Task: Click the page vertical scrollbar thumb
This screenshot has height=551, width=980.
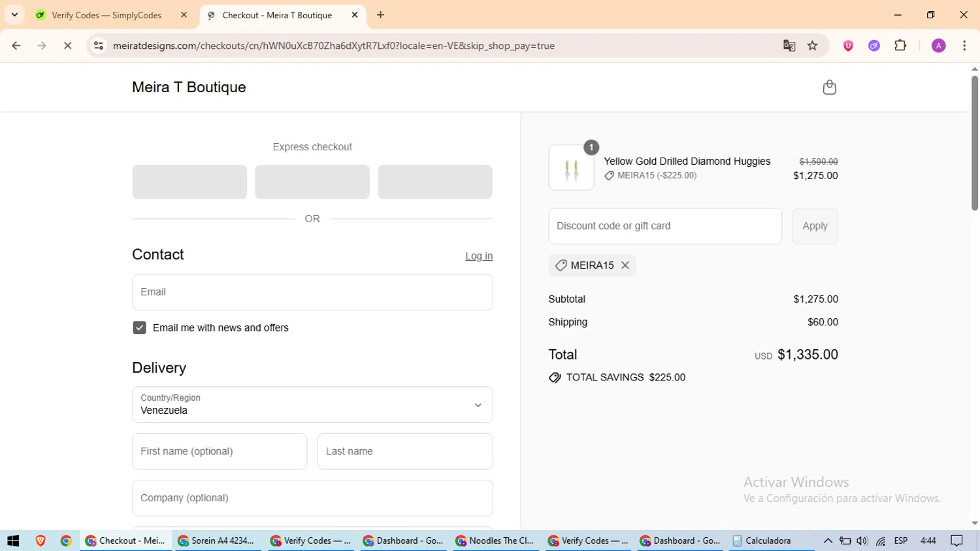Action: click(x=975, y=143)
